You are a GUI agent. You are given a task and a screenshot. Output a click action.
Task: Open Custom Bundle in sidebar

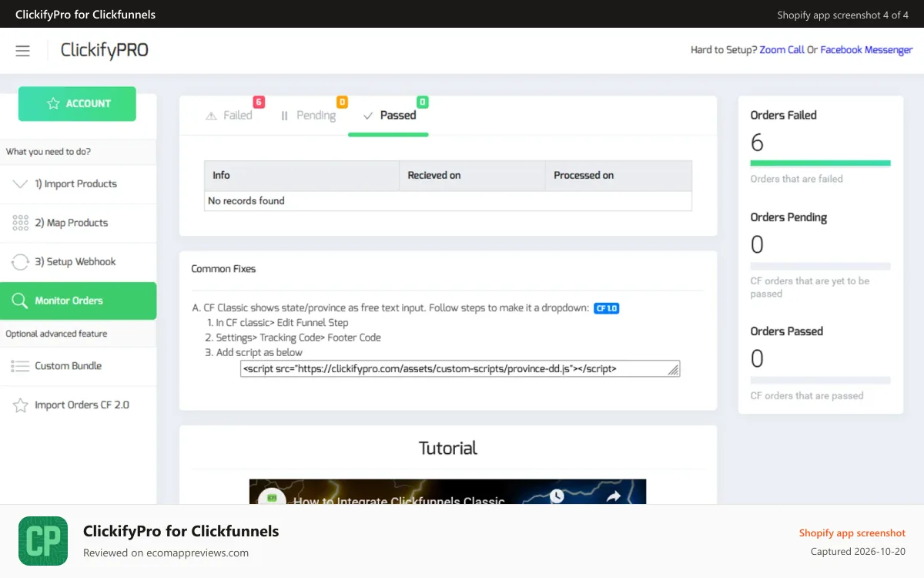pyautogui.click(x=79, y=366)
